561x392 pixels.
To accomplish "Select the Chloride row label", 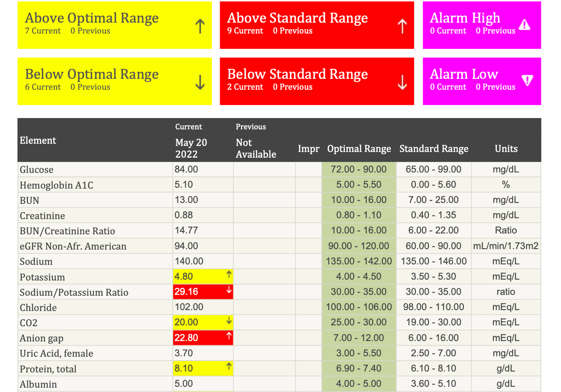I will click(38, 308).
